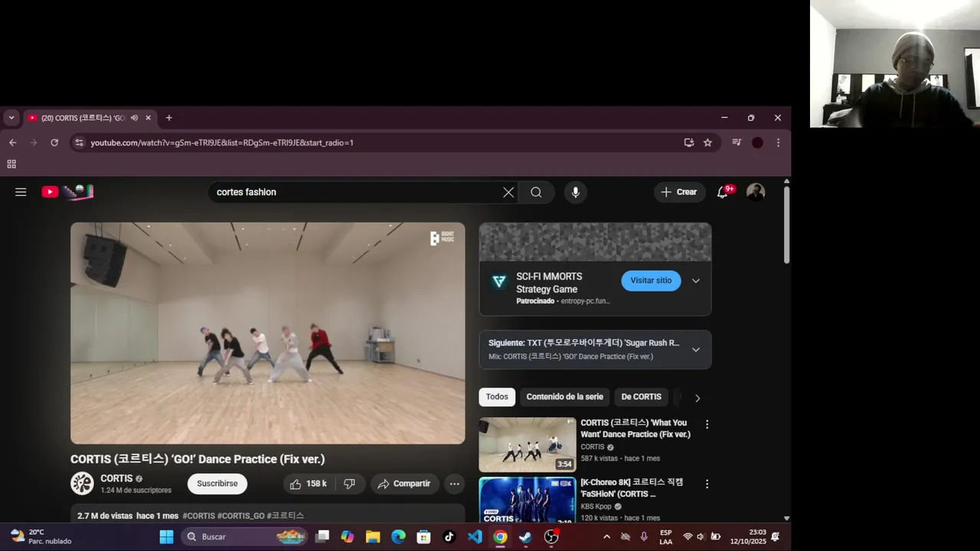Open TikTok from taskbar
The image size is (980, 551).
[449, 537]
